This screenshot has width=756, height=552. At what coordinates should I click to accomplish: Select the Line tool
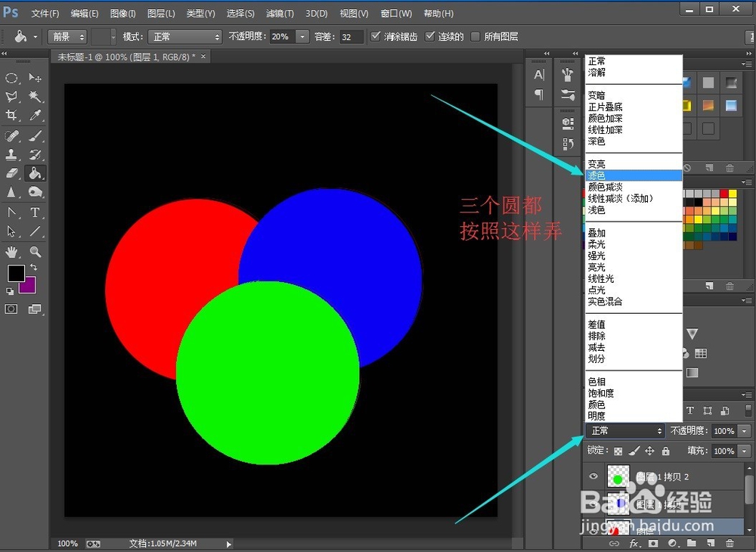[x=35, y=231]
